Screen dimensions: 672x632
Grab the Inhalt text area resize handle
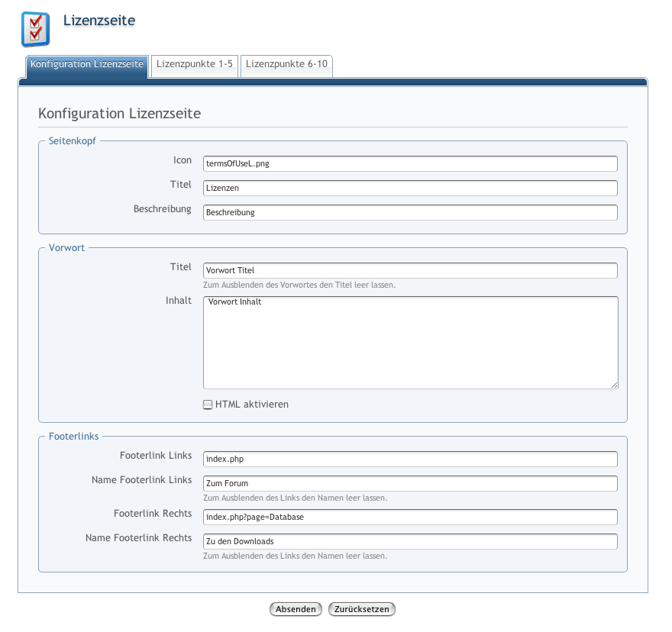[614, 385]
